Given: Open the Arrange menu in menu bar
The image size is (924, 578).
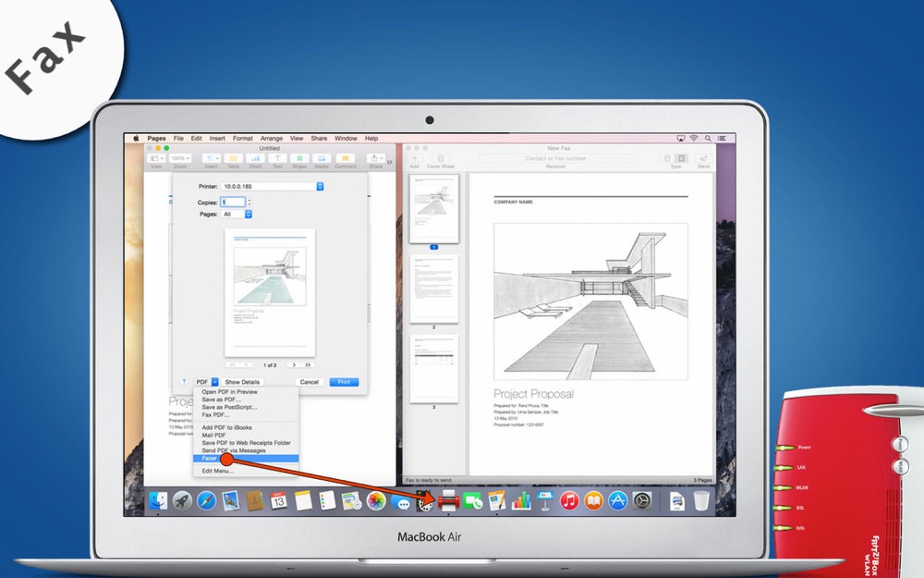Looking at the screenshot, I should click(x=272, y=138).
